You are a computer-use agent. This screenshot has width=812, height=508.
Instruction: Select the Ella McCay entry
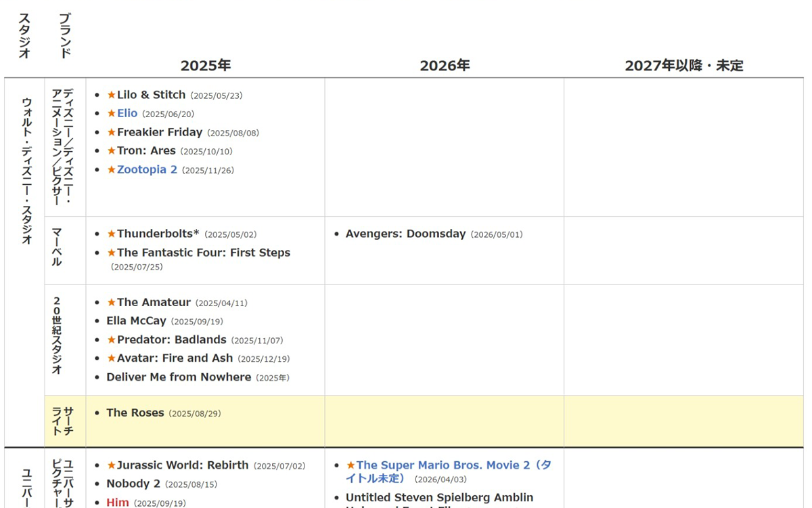click(x=136, y=321)
